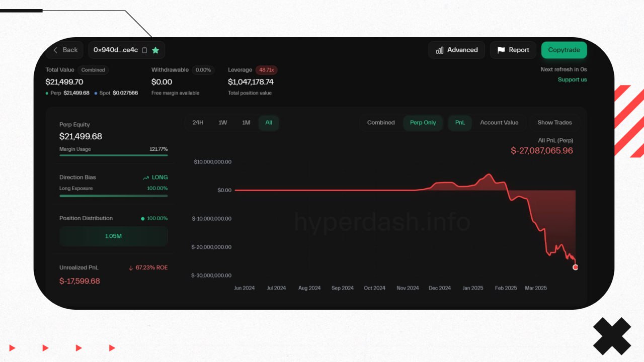Screen dimensions: 644x362
Task: Click the 1.05M position distribution block
Action: coord(113,236)
